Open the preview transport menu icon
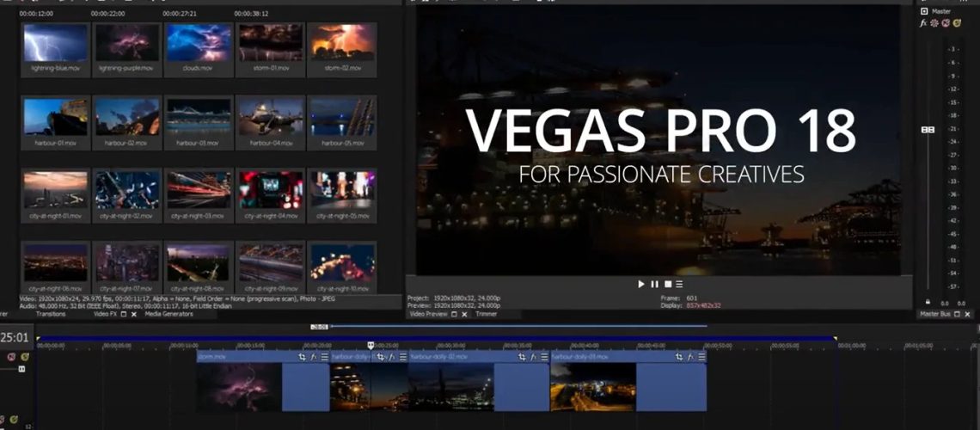The height and width of the screenshot is (430, 980). point(679,285)
